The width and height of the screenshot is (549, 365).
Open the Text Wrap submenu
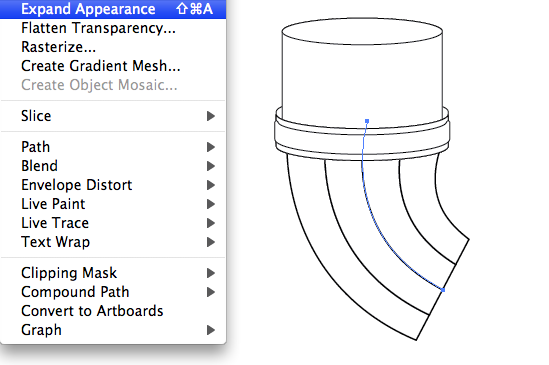point(113,242)
